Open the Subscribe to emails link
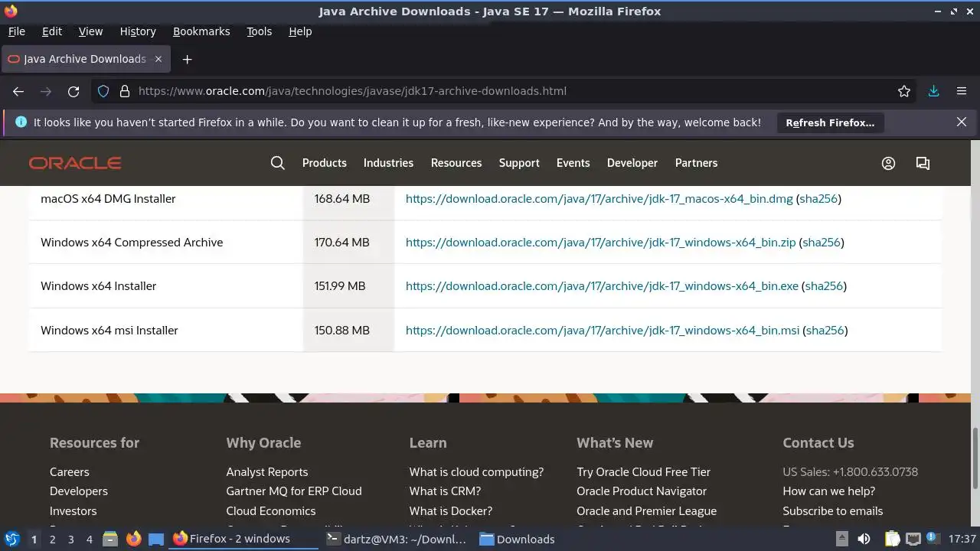Image resolution: width=980 pixels, height=551 pixels. 833,511
